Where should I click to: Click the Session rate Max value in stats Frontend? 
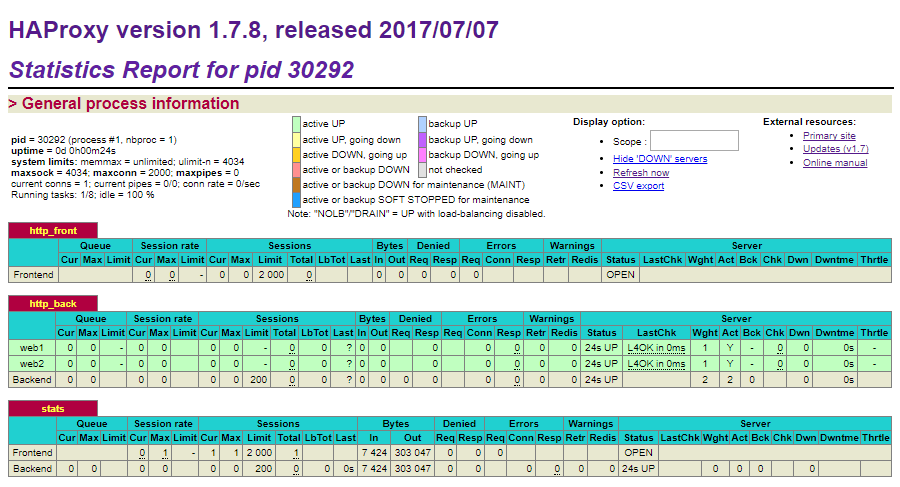pos(165,453)
